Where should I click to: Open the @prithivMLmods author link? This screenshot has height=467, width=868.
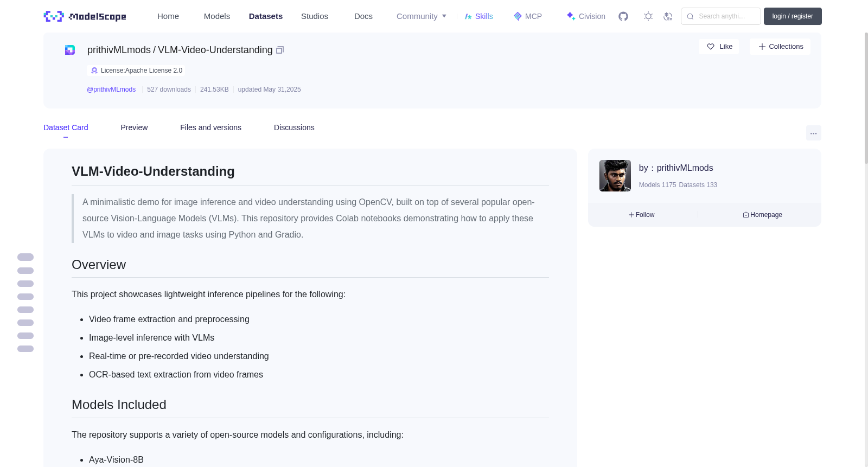(111, 89)
